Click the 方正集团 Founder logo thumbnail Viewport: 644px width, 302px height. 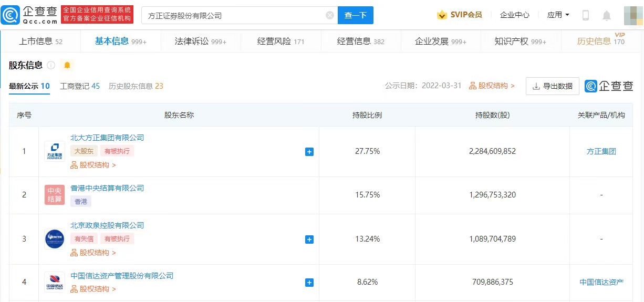tap(55, 151)
